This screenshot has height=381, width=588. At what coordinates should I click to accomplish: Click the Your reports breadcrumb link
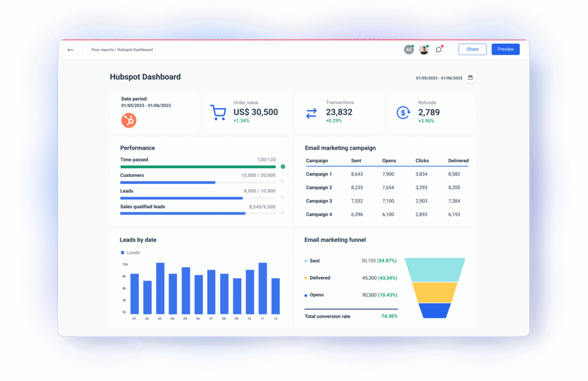pos(102,50)
